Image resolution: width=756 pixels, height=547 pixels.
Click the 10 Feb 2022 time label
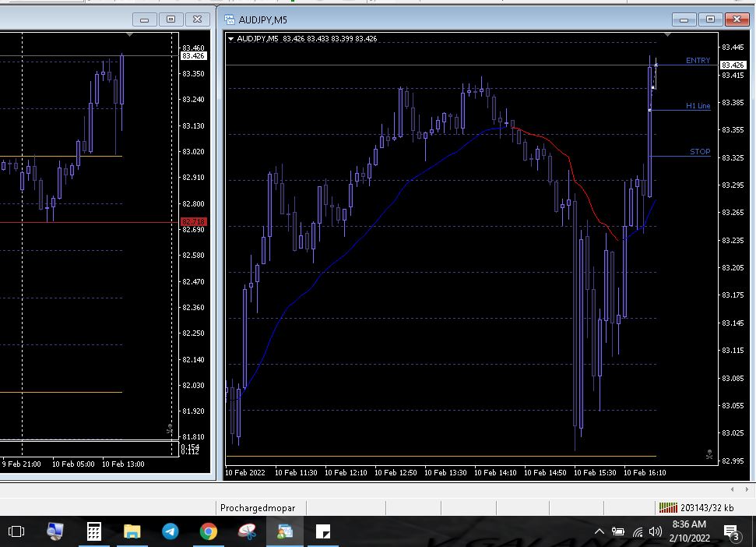coord(245,473)
